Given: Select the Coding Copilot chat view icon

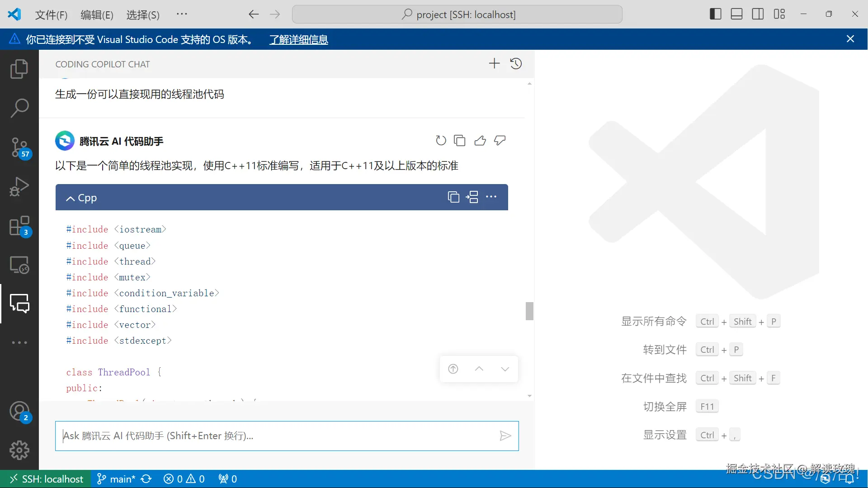Looking at the screenshot, I should (x=19, y=303).
